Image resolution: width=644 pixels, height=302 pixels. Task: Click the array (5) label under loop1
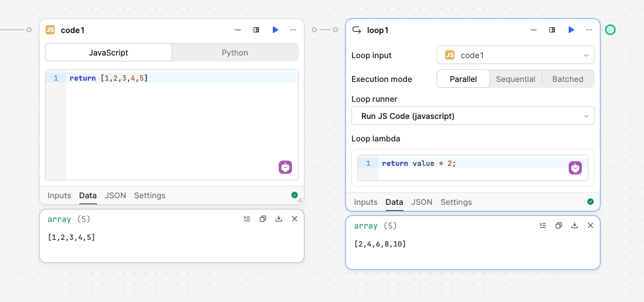375,226
